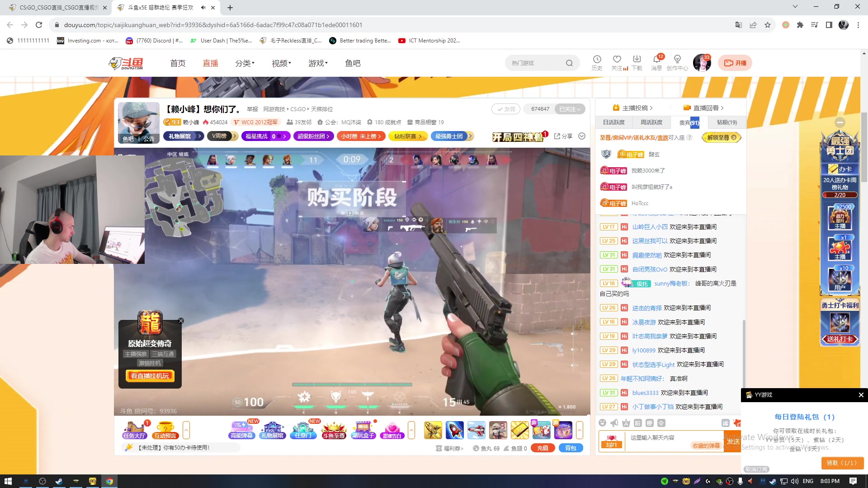Open the notification center in the taskbar

[x=853, y=481]
